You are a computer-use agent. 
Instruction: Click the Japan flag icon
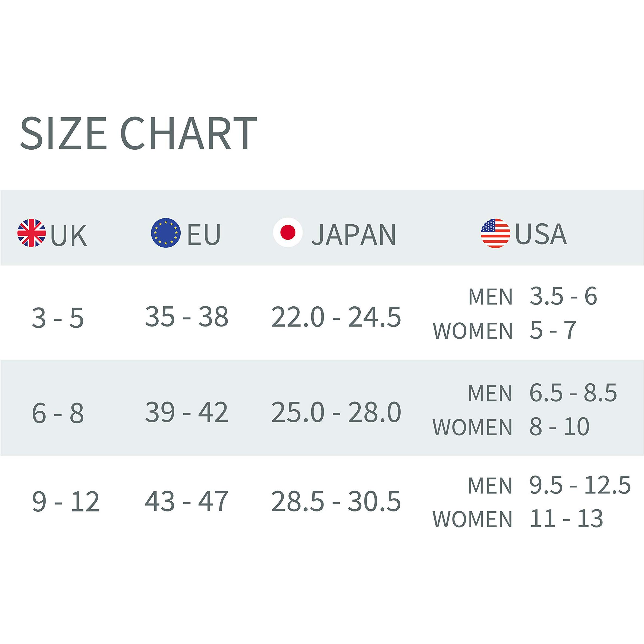tap(288, 233)
